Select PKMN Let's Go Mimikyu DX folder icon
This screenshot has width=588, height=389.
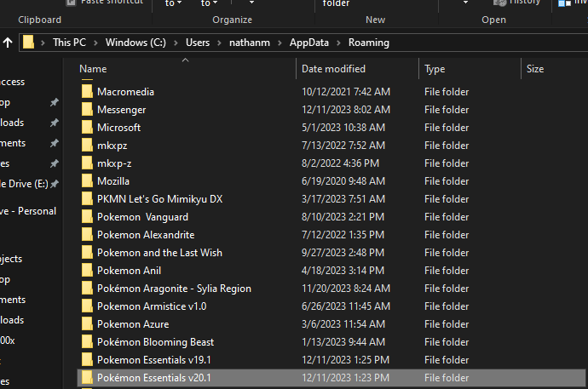[87, 199]
